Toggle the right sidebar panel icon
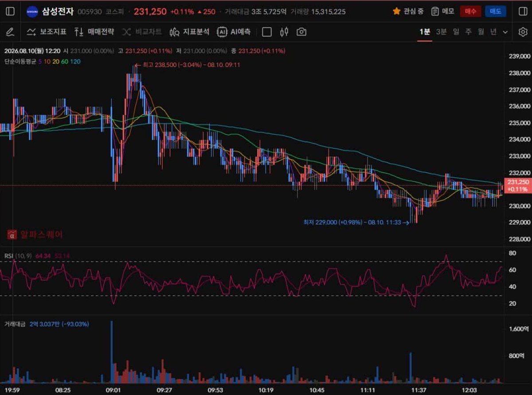 523,12
